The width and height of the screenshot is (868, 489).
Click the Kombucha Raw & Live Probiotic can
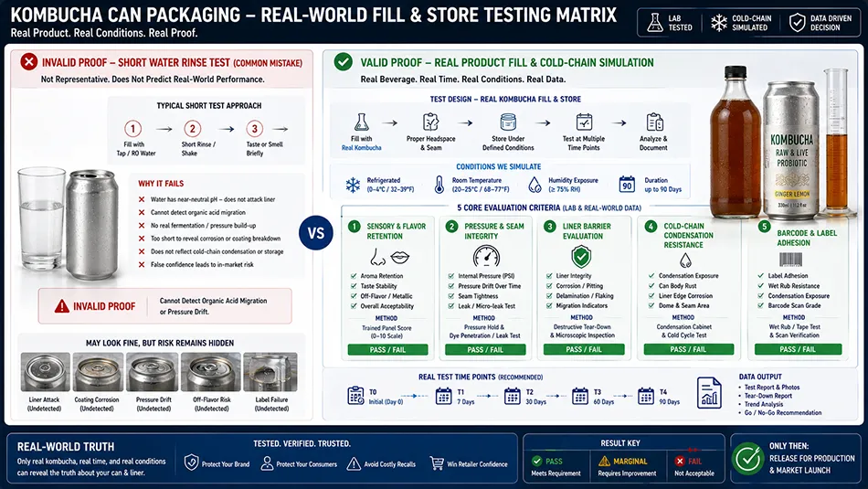click(792, 151)
